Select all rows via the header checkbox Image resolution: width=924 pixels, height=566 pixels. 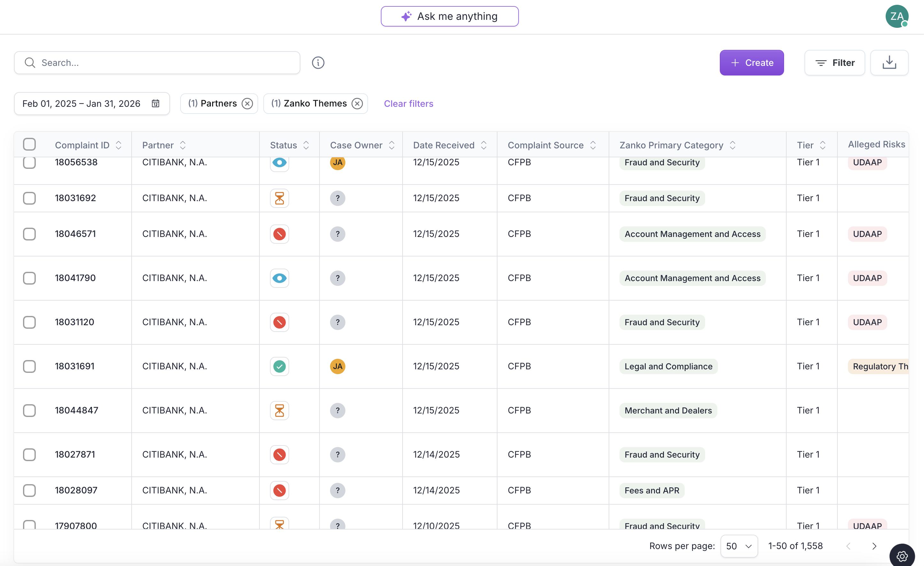[x=30, y=144]
